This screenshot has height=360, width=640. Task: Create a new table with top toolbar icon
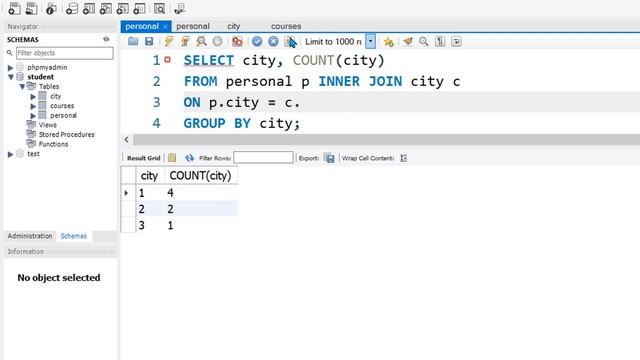coord(89,9)
